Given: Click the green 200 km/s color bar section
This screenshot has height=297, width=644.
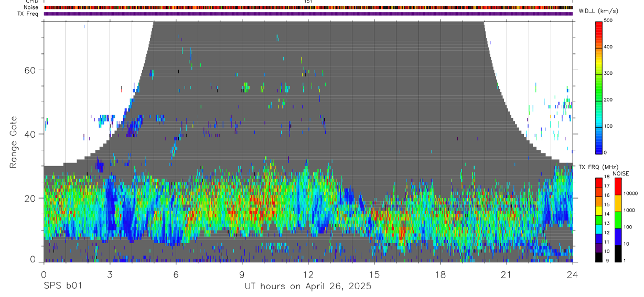Looking at the screenshot, I should click(x=598, y=100).
